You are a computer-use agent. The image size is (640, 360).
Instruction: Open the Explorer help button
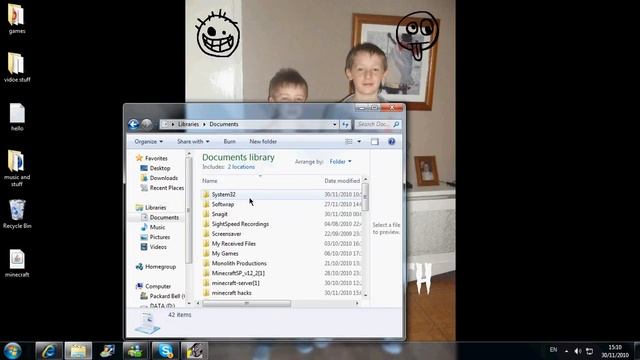pos(391,142)
